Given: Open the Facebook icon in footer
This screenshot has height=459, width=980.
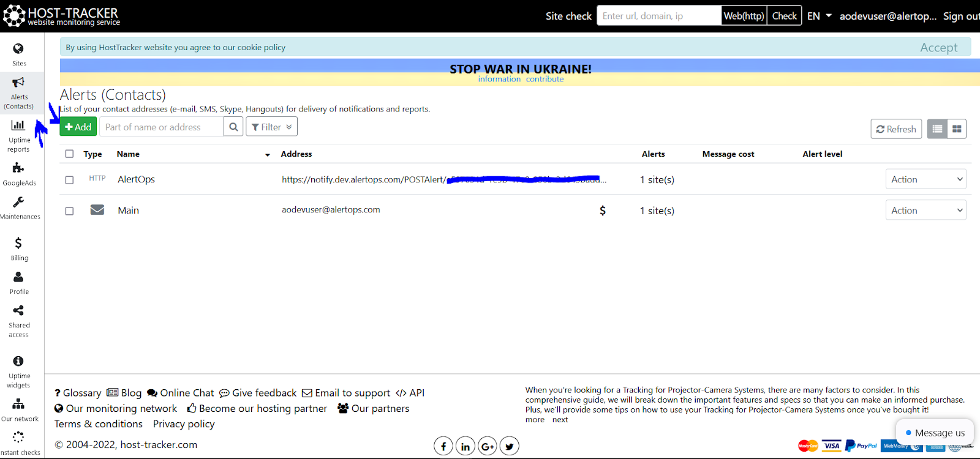Looking at the screenshot, I should coord(443,446).
